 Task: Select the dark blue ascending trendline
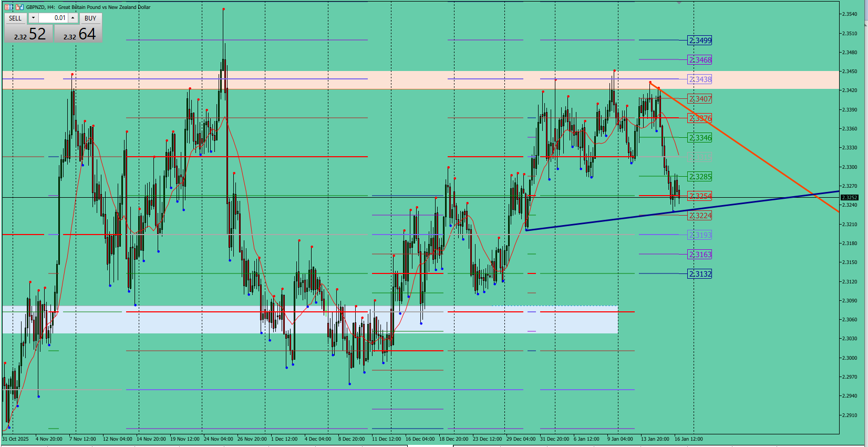[x=683, y=210]
